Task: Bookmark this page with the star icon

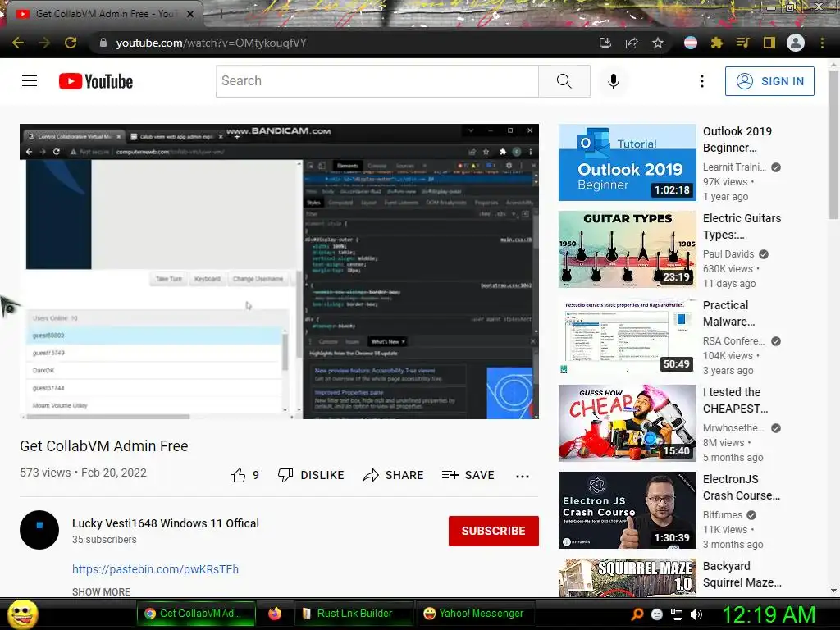Action: [x=658, y=43]
